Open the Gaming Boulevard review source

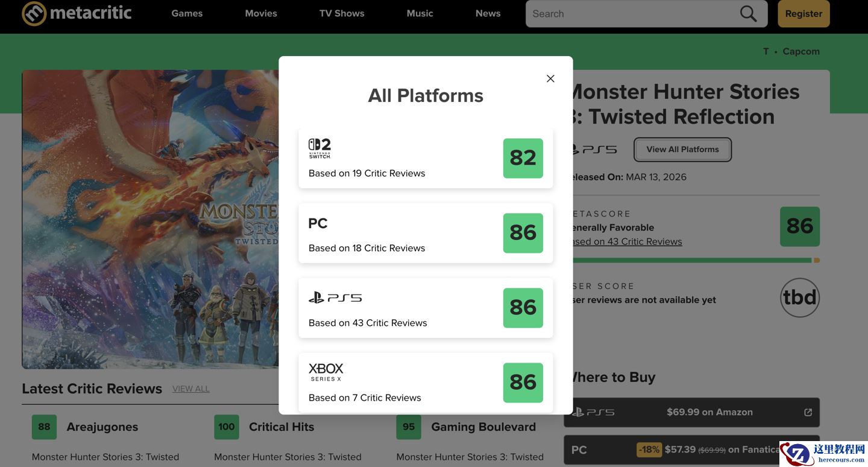click(483, 427)
